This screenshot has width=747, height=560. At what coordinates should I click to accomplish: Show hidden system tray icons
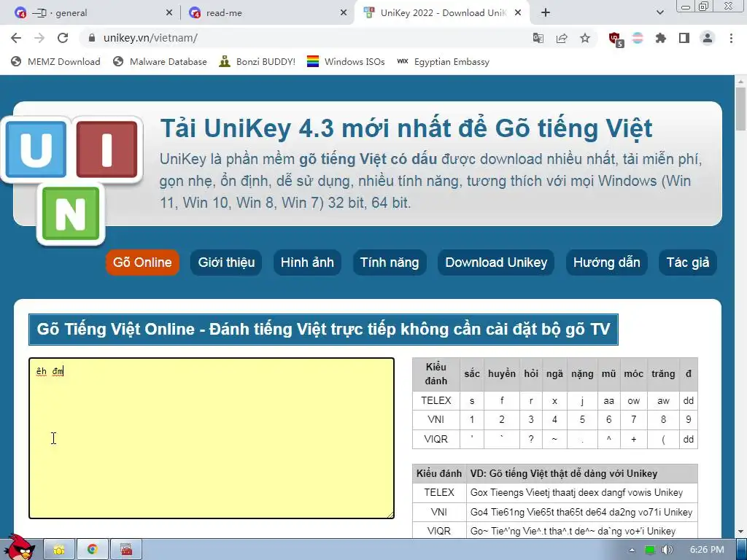(x=632, y=550)
